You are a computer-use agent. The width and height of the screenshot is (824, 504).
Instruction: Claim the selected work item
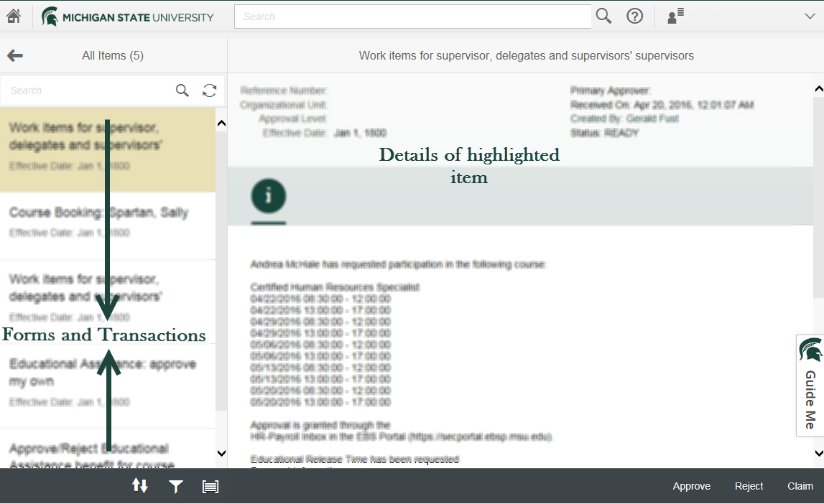(800, 486)
